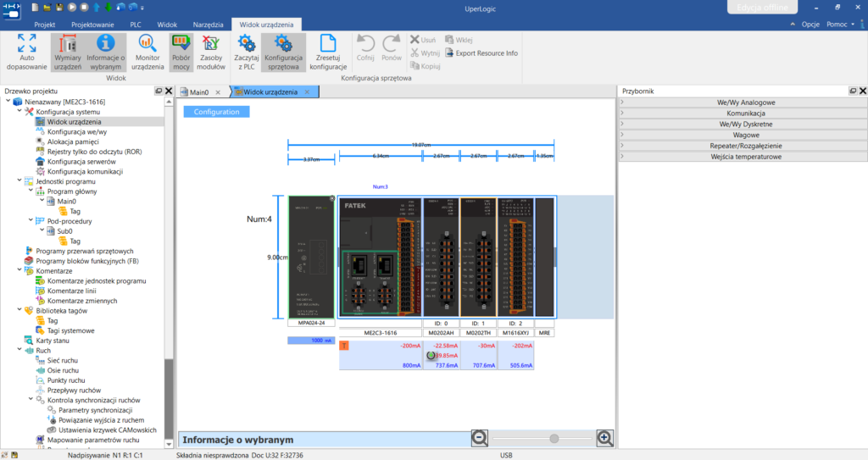Viewport: 868px width, 460px height.
Task: Click the Stop icon in title bar
Action: point(84,7)
